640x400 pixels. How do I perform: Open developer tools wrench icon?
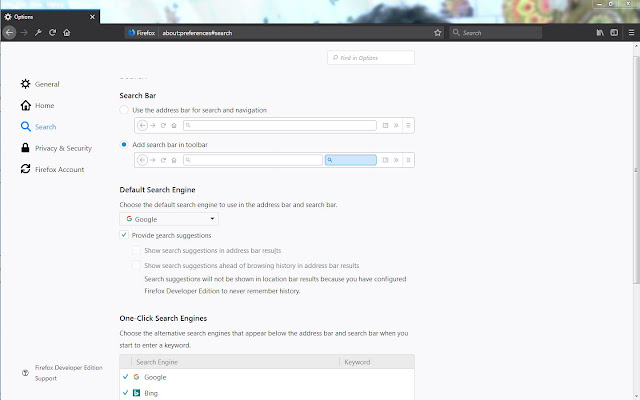[x=38, y=33]
